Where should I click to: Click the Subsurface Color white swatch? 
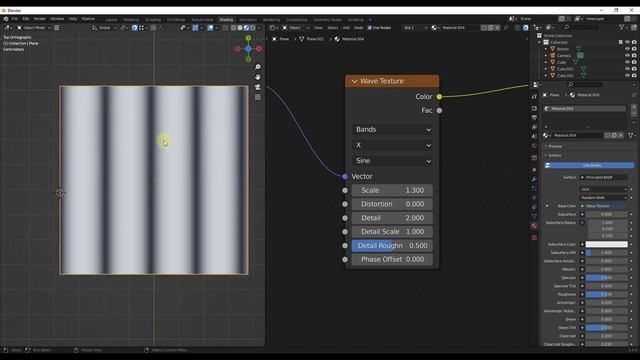pos(607,244)
